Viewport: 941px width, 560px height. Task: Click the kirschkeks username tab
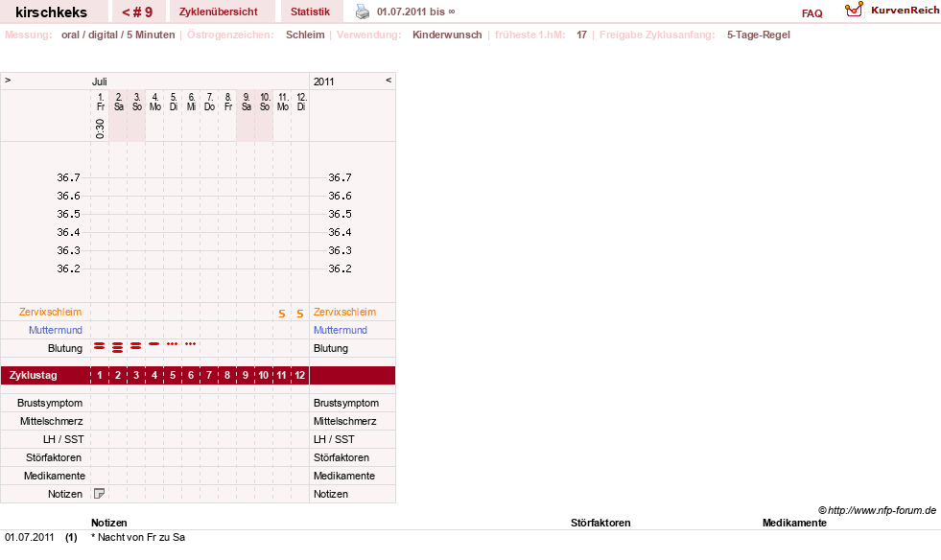click(x=52, y=12)
